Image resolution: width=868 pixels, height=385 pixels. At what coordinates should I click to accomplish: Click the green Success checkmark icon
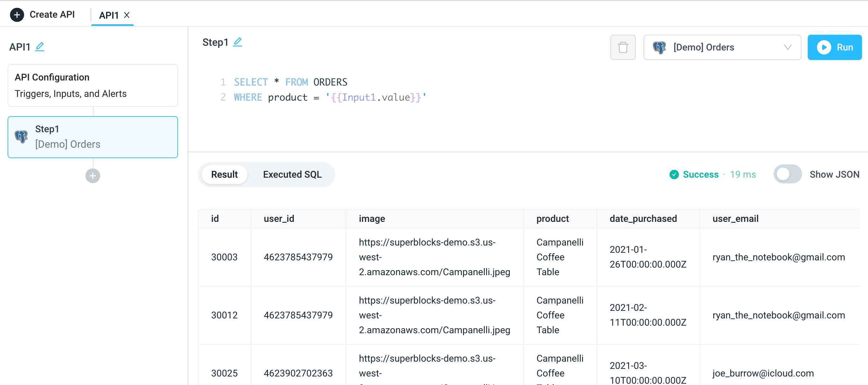(674, 175)
